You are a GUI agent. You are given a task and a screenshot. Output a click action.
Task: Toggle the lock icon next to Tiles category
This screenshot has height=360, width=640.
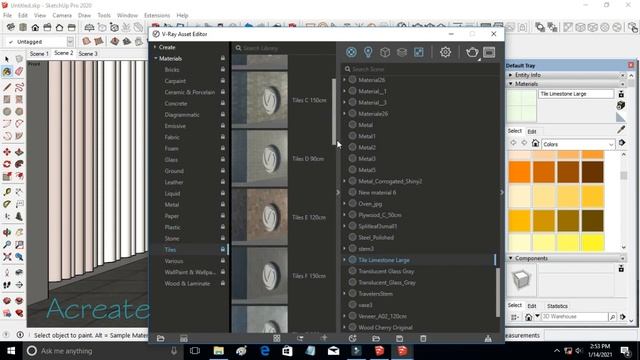click(x=223, y=249)
